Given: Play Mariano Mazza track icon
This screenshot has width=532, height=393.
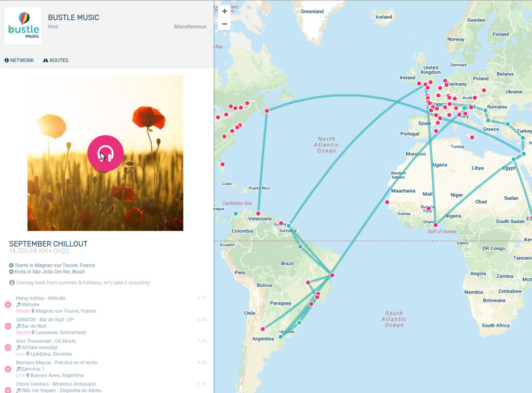Looking at the screenshot, I should 8,369.
